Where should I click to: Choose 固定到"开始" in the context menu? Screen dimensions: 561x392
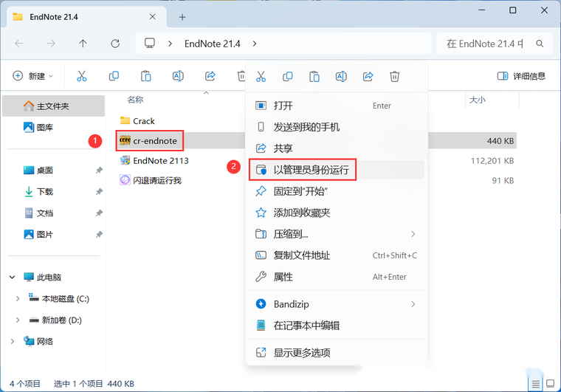tap(337, 191)
